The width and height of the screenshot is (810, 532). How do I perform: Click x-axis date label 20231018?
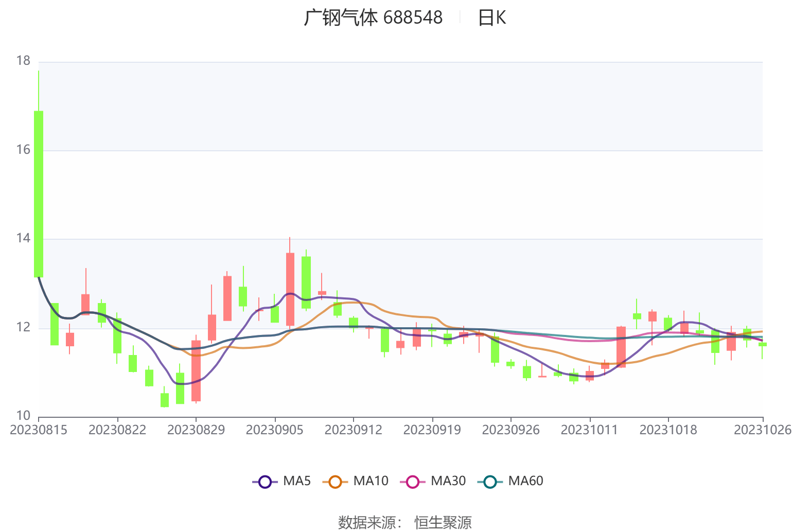[668, 430]
